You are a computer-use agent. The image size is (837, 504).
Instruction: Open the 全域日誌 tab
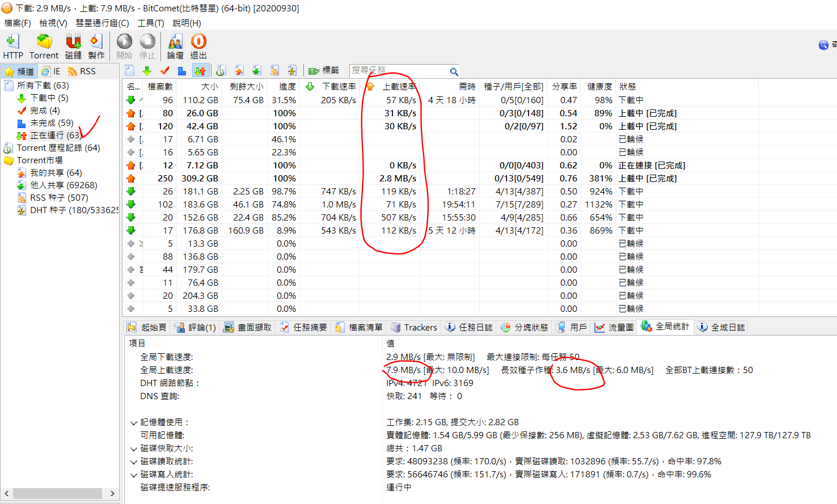(721, 327)
